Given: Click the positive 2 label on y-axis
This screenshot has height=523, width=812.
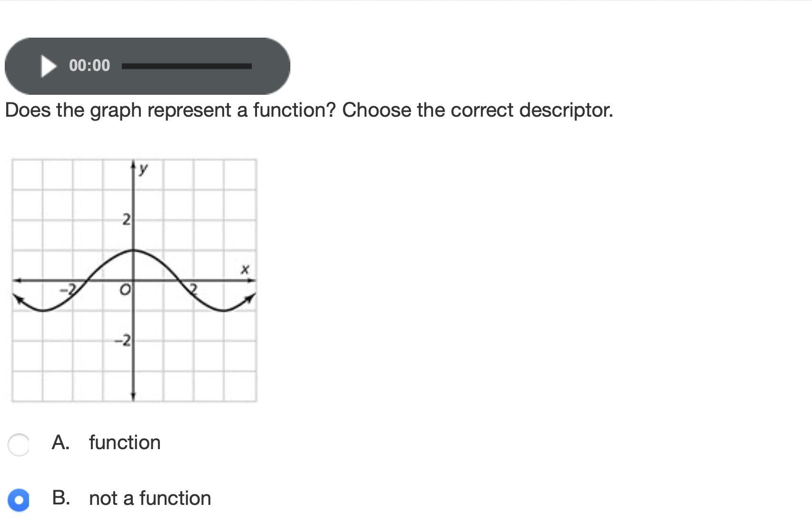Looking at the screenshot, I should [x=126, y=220].
